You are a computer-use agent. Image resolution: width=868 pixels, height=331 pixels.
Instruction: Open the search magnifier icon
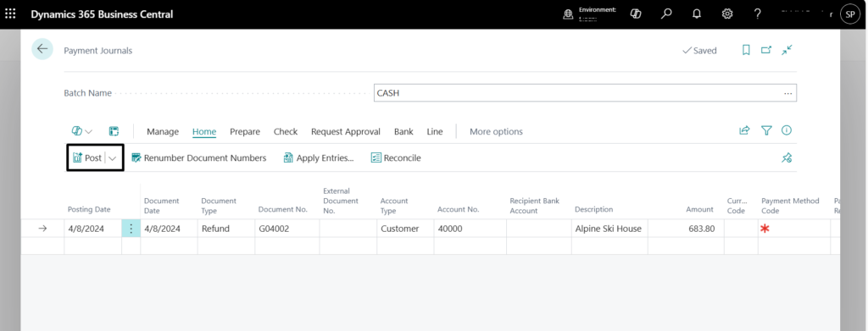click(x=666, y=14)
